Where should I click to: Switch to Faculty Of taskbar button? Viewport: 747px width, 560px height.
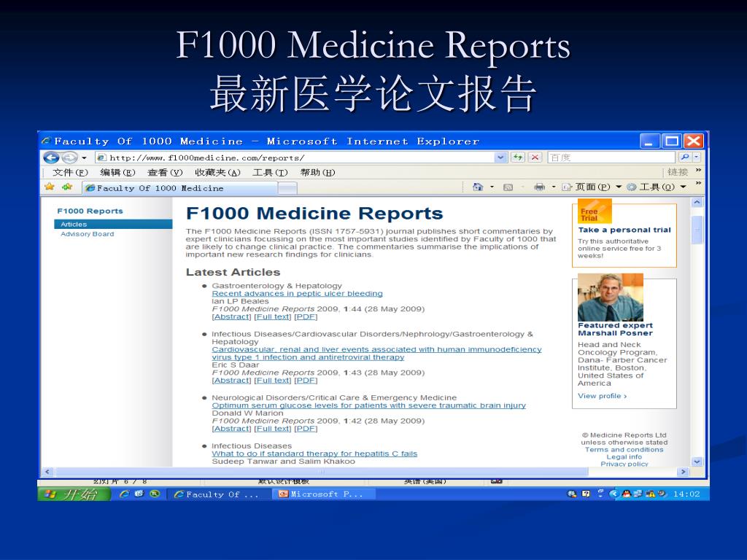220,494
